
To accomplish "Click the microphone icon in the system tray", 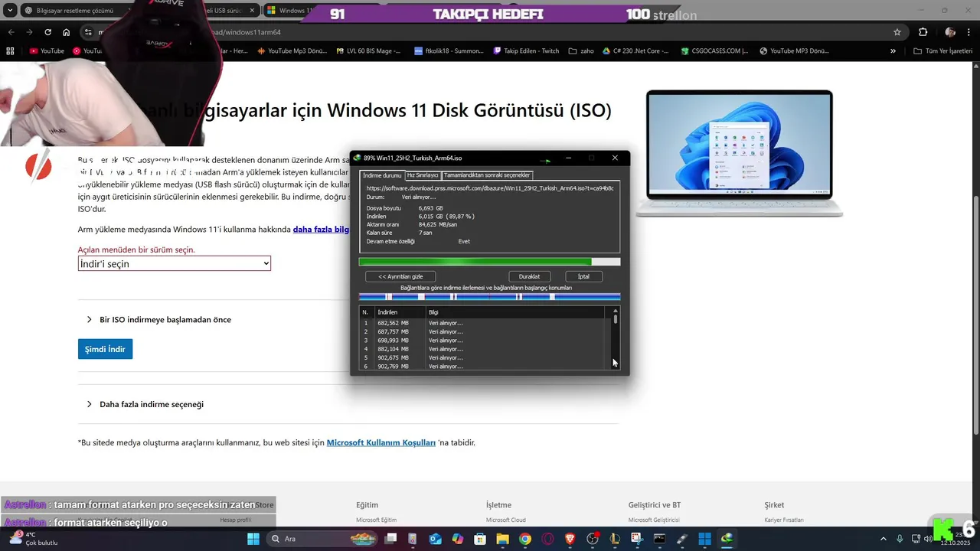I will click(x=900, y=539).
